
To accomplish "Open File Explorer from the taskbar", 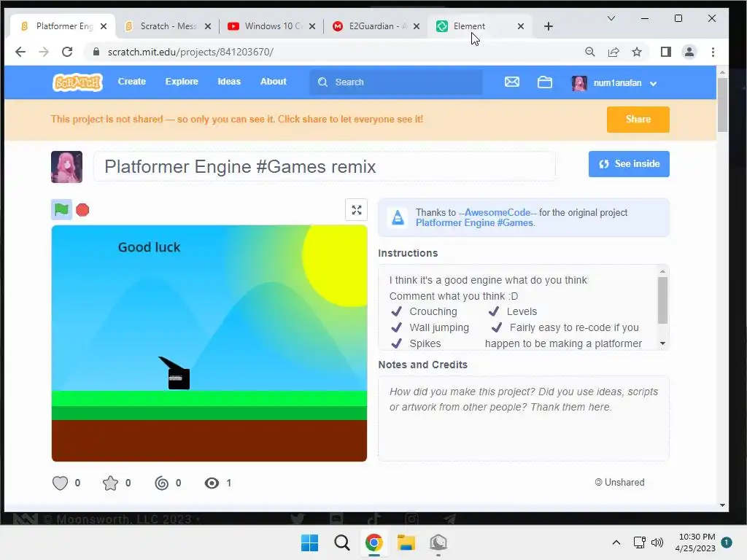I will [406, 542].
